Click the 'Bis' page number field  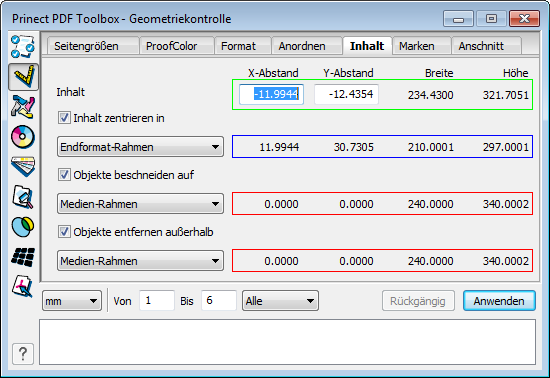click(219, 300)
